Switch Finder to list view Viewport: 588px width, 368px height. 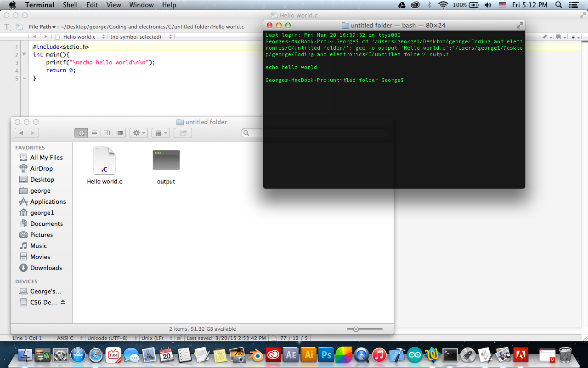click(94, 133)
